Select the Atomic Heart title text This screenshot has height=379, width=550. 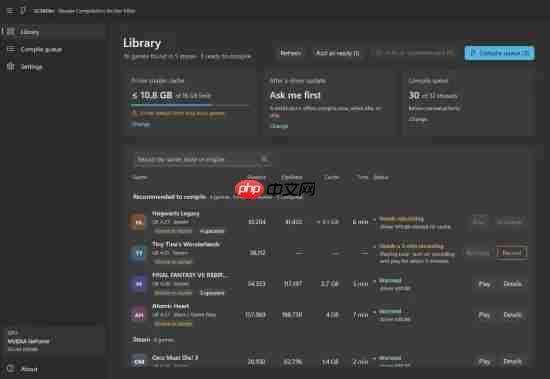(x=170, y=306)
